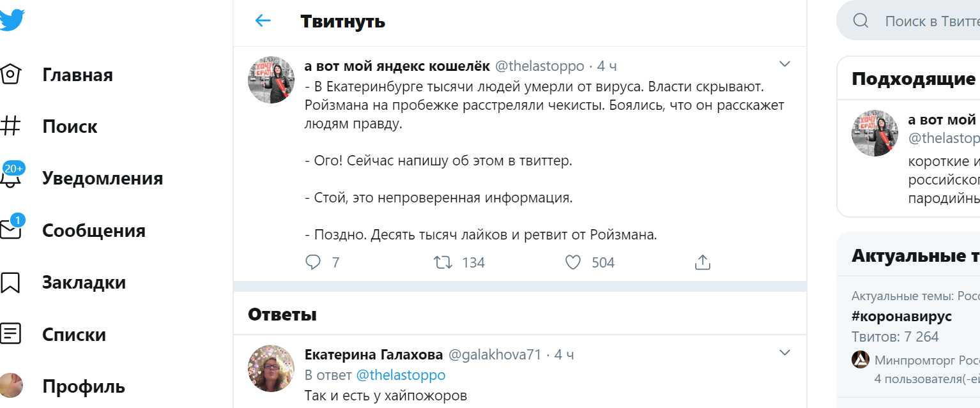Select Закладки in the sidebar
This screenshot has width=980, height=408.
tap(84, 283)
